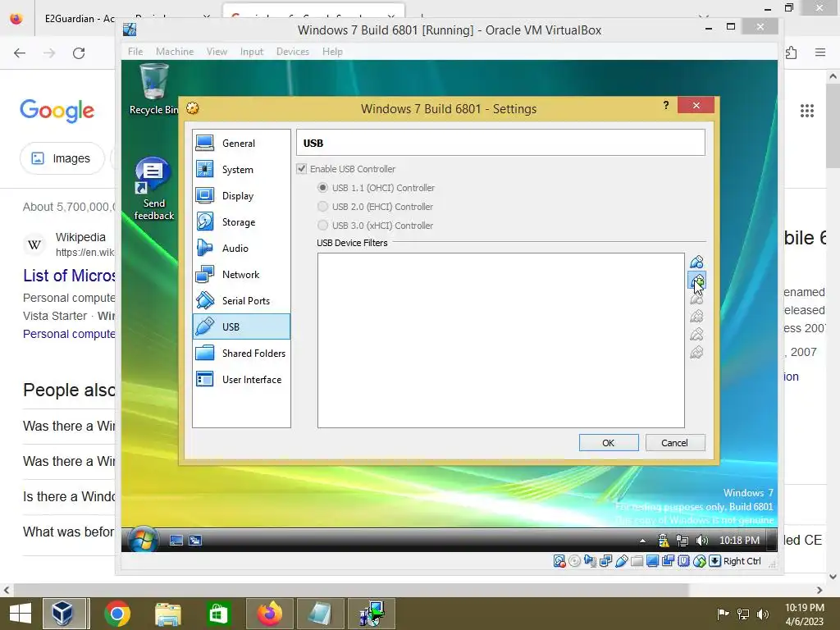Open Google apps grid icon

(807, 111)
